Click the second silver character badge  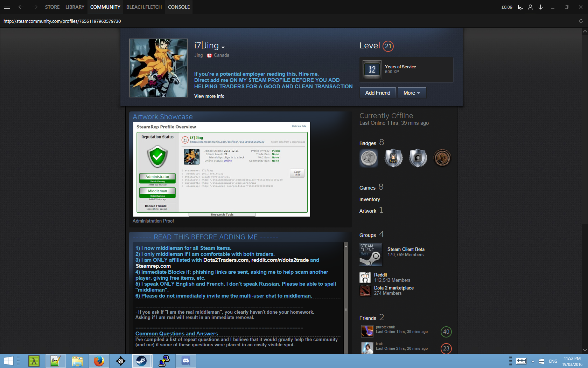[x=393, y=158]
